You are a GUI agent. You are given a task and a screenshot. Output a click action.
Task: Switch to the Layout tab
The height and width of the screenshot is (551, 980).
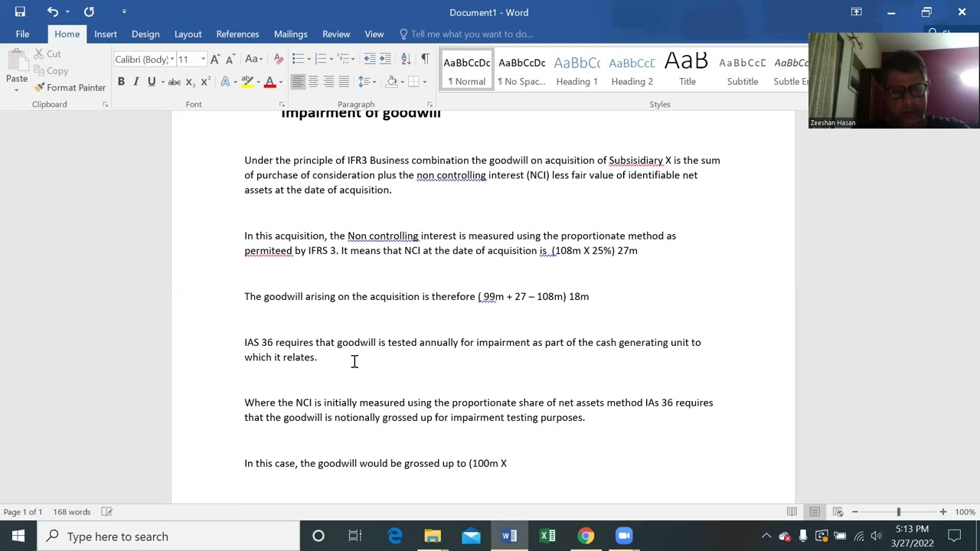tap(188, 34)
